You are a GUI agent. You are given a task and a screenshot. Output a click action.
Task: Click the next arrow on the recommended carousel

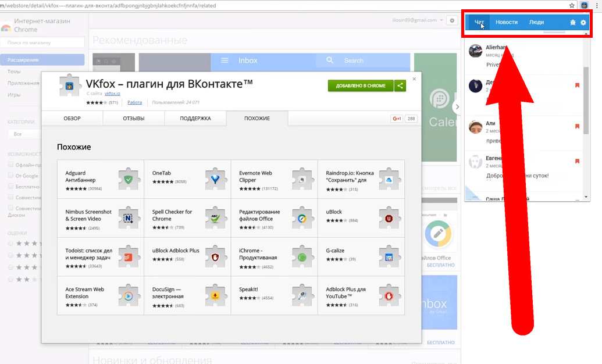457,106
